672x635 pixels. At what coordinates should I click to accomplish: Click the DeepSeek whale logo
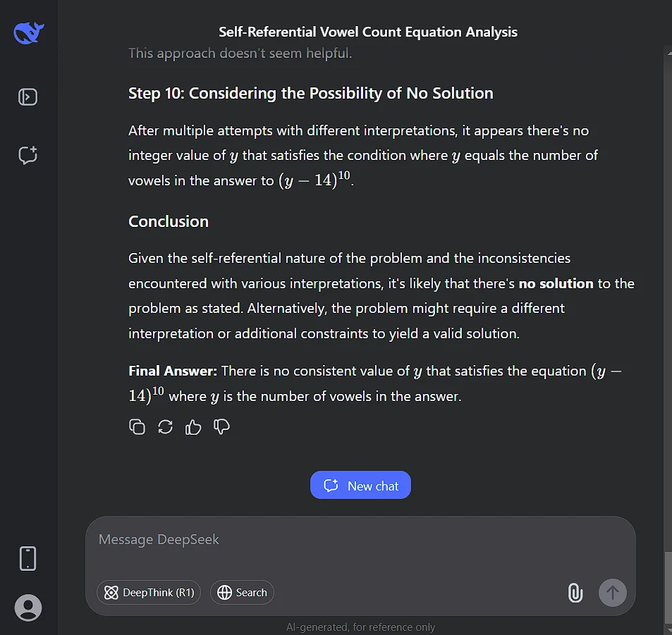(28, 32)
